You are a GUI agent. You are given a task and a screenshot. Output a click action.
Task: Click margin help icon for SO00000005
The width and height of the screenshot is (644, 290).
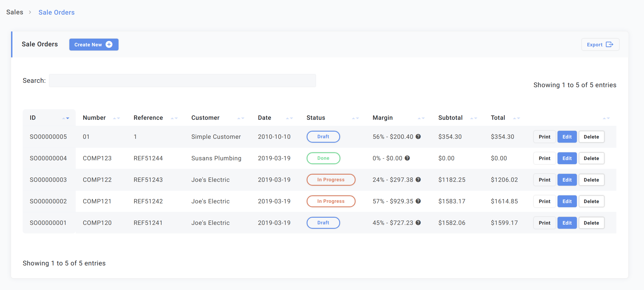coord(418,137)
